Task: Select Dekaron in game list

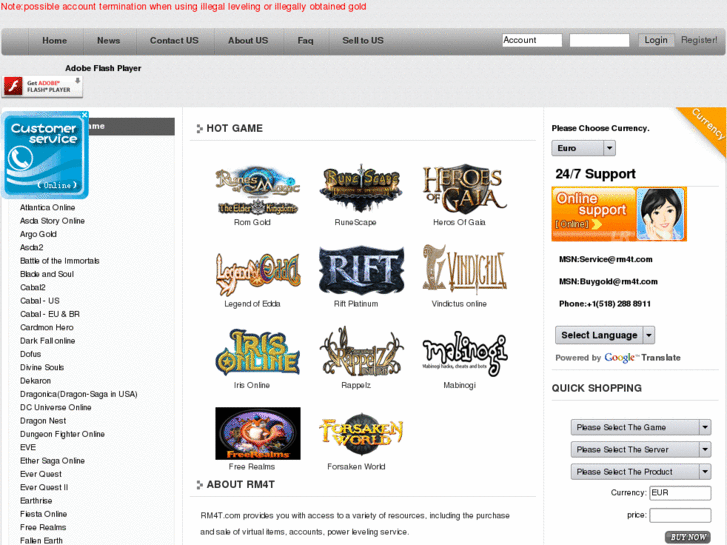Action: point(35,381)
